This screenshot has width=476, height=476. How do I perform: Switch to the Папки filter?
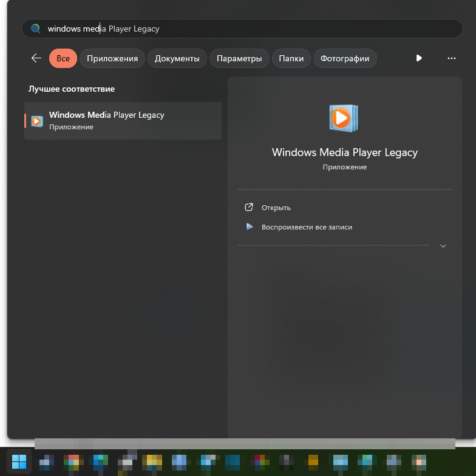click(291, 58)
